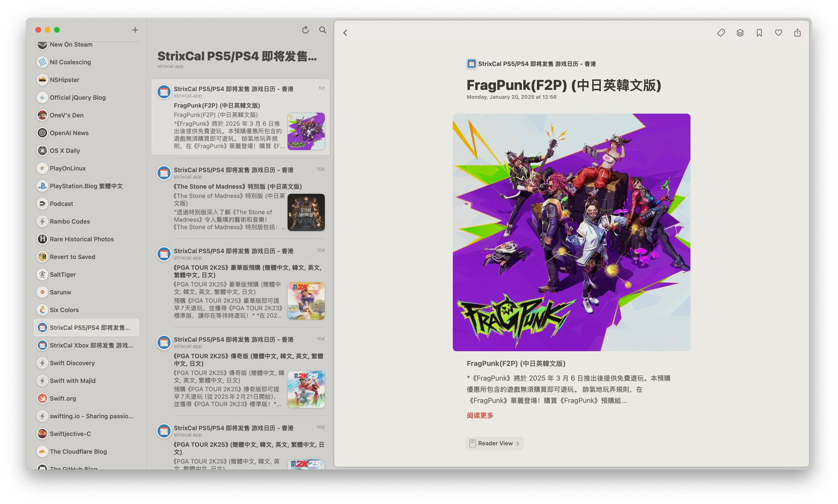This screenshot has height=504, width=838.
Task: Click the add feed plus button
Action: pyautogui.click(x=135, y=30)
